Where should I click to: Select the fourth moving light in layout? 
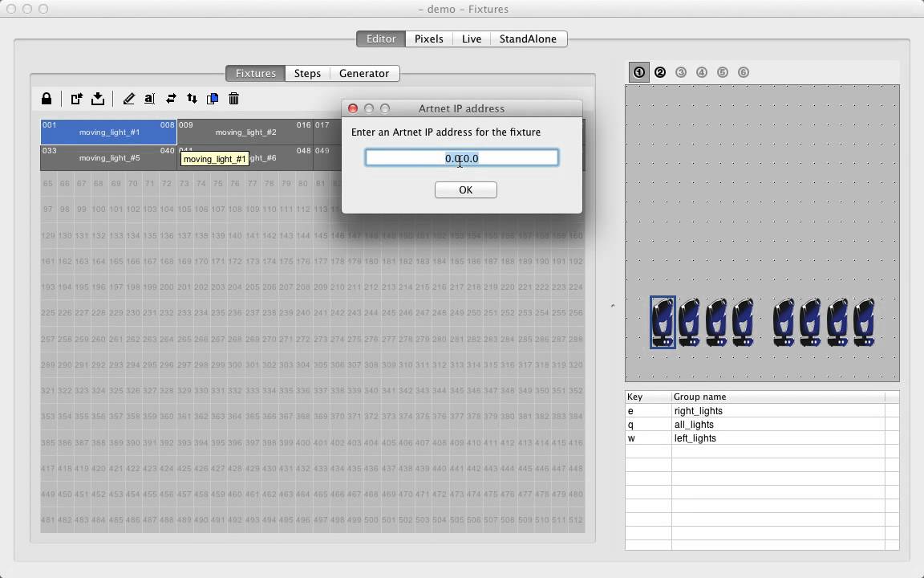(x=743, y=322)
